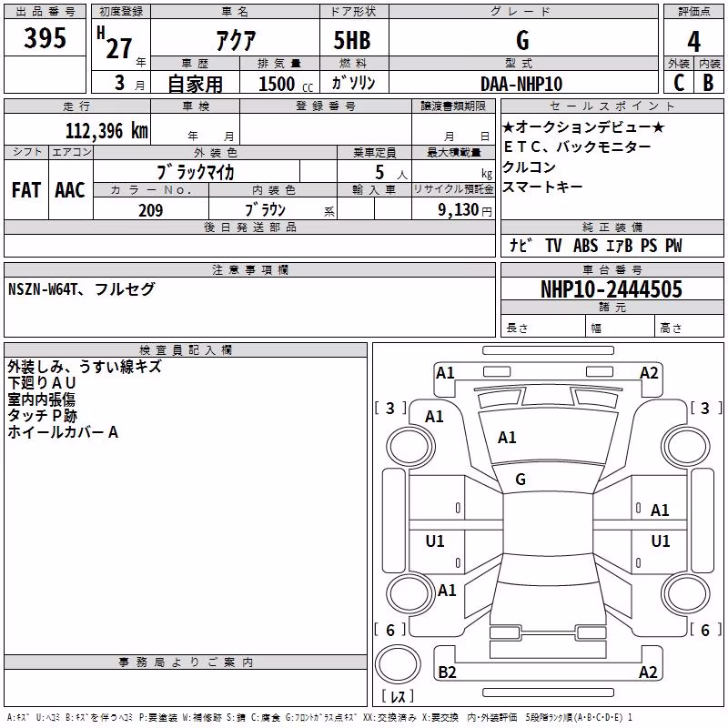Click interior rating B
The height and width of the screenshot is (728, 728).
point(708,83)
